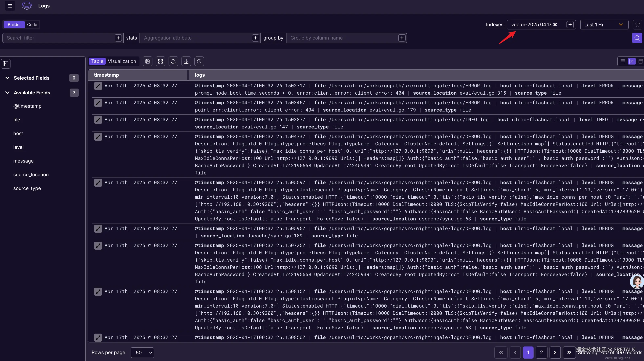Screen dimensions: 644x361
Task: Click the save query icon
Action: [x=148, y=62]
